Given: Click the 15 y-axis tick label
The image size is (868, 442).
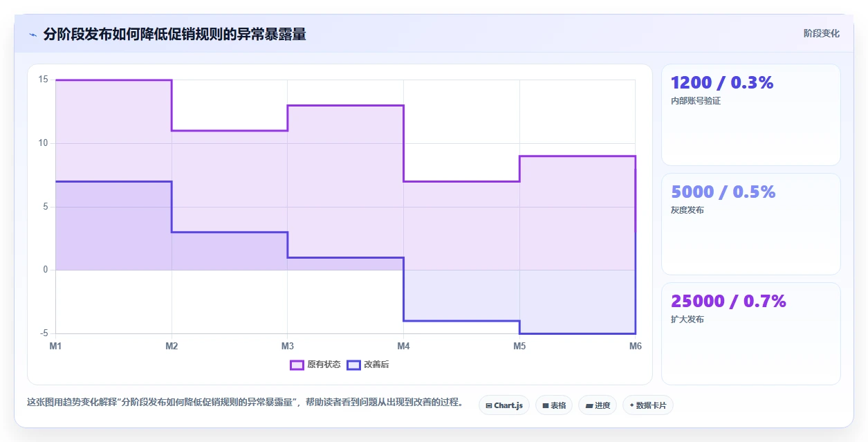Looking at the screenshot, I should pyautogui.click(x=43, y=80).
